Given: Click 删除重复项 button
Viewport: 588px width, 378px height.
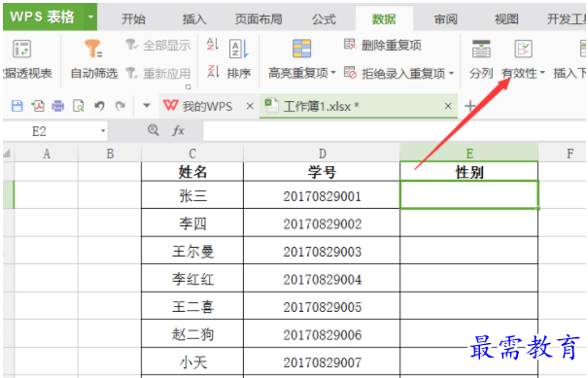Looking at the screenshot, I should (x=383, y=45).
